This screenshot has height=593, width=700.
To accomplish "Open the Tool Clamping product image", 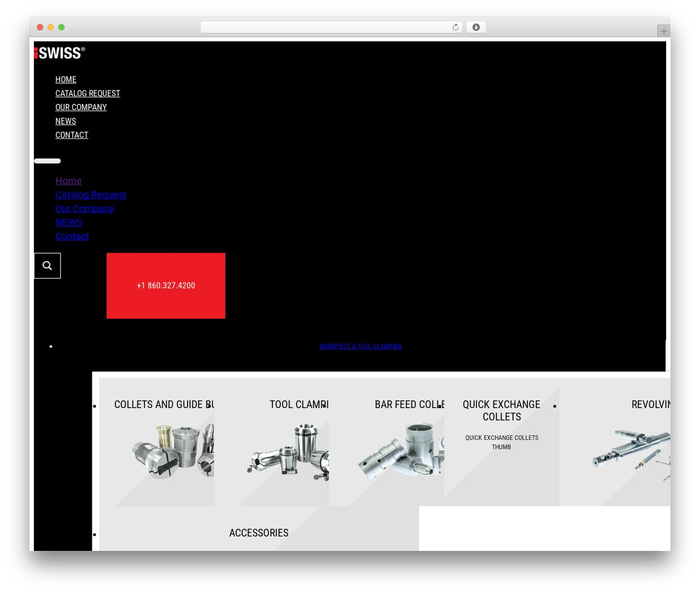I will point(288,452).
